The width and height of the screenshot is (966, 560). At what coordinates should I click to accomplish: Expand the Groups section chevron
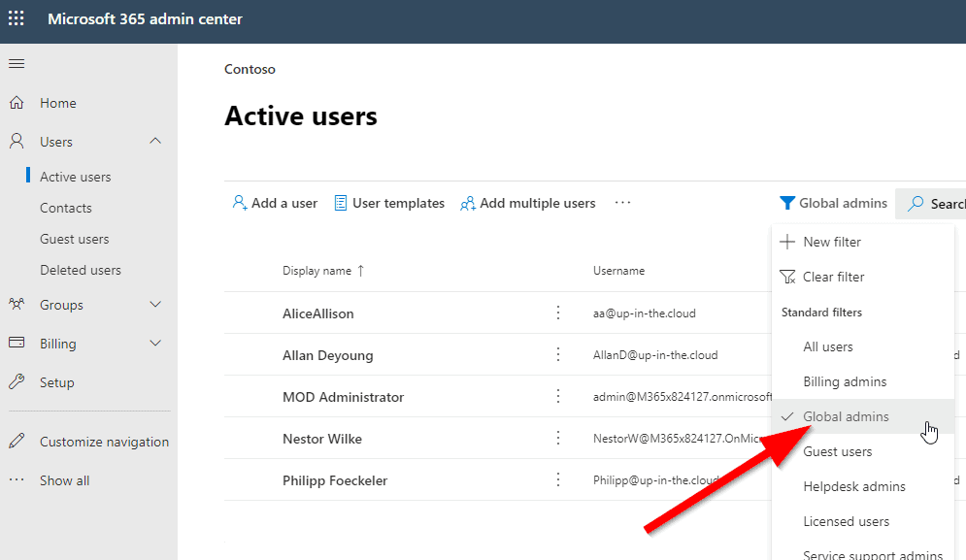pyautogui.click(x=156, y=305)
